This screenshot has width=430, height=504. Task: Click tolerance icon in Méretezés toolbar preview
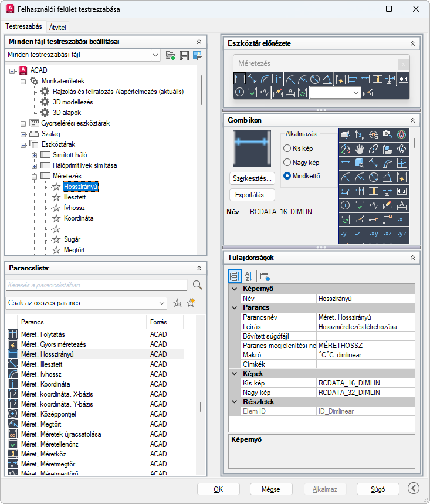pos(404,79)
